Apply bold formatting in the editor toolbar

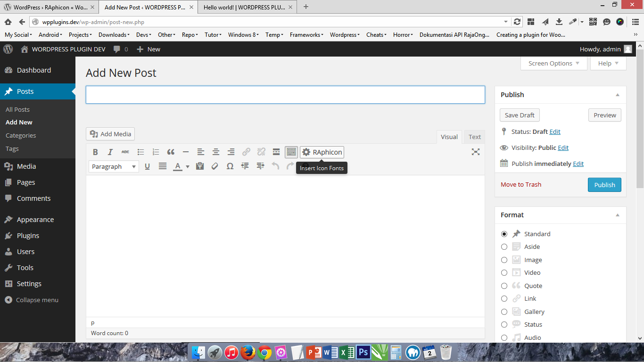95,152
